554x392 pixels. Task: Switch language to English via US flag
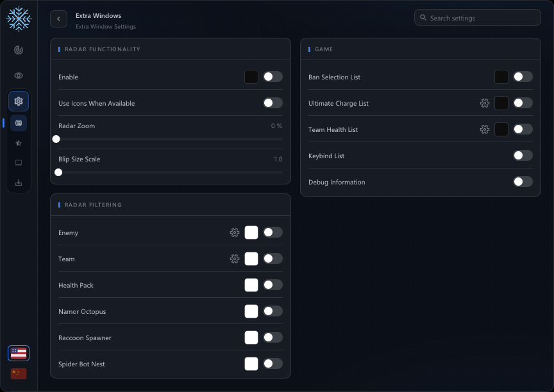tap(19, 353)
